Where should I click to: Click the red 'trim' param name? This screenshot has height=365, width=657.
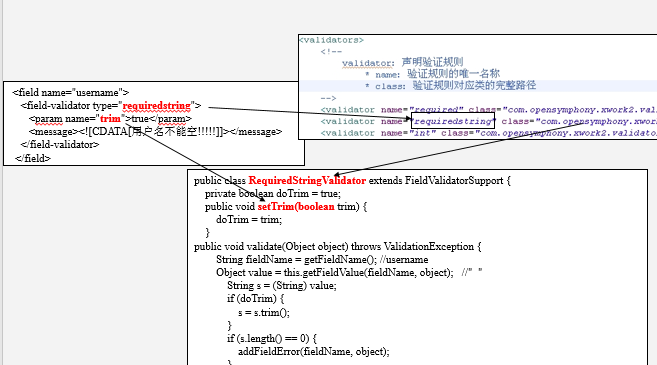(110, 119)
